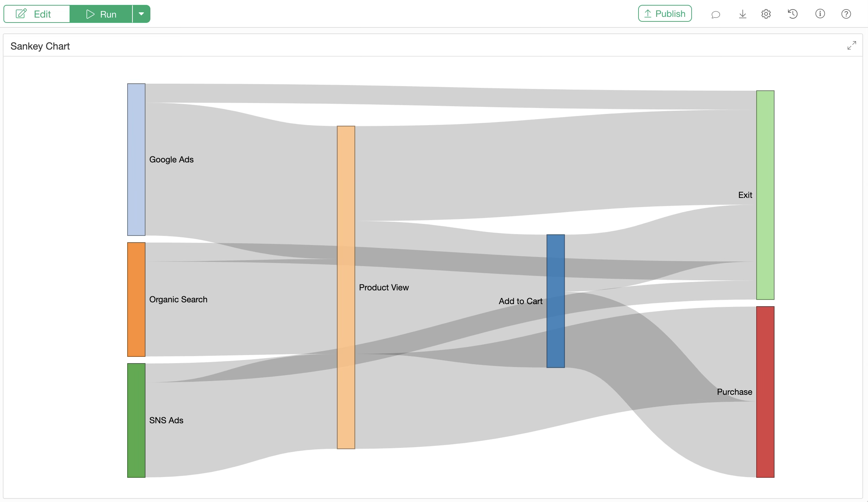Click the Google Ads light blue node
Image resolution: width=868 pixels, height=502 pixels.
point(136,159)
